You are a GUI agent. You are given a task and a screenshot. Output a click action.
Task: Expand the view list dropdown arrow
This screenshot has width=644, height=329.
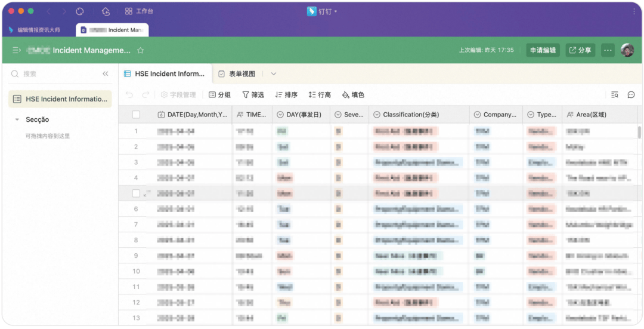coord(274,74)
